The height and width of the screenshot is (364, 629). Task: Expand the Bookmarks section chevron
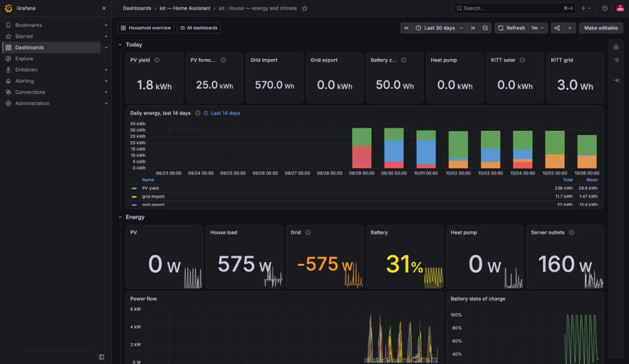[x=106, y=25]
